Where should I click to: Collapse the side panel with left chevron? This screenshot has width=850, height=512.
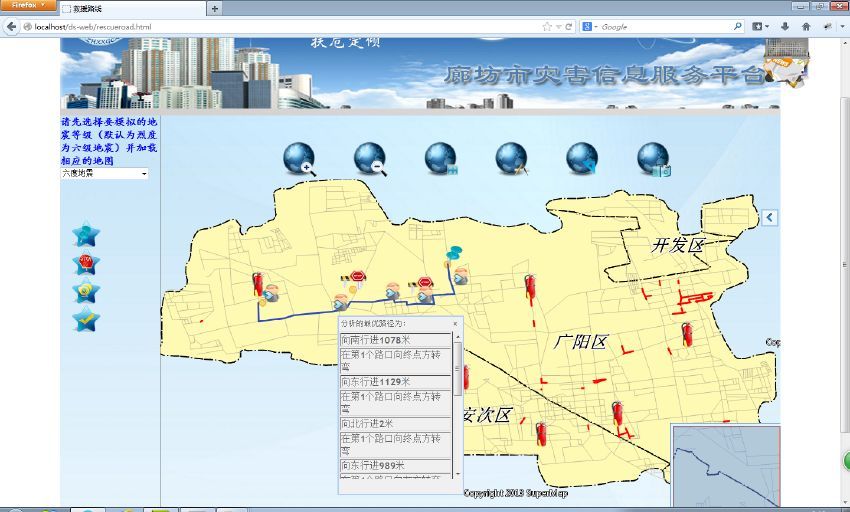pos(769,217)
